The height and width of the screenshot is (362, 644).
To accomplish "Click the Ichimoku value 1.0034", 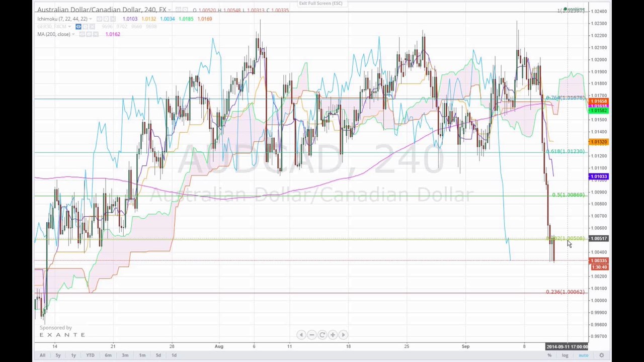I will pos(167,19).
